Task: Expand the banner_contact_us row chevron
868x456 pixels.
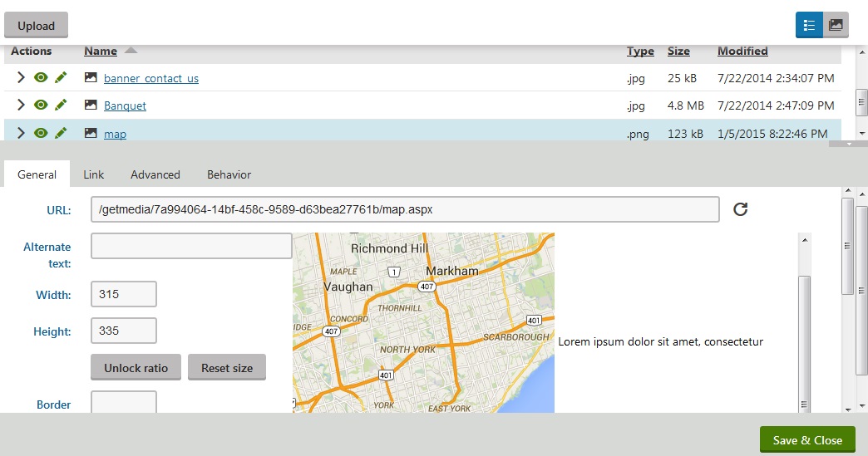Action: click(21, 78)
